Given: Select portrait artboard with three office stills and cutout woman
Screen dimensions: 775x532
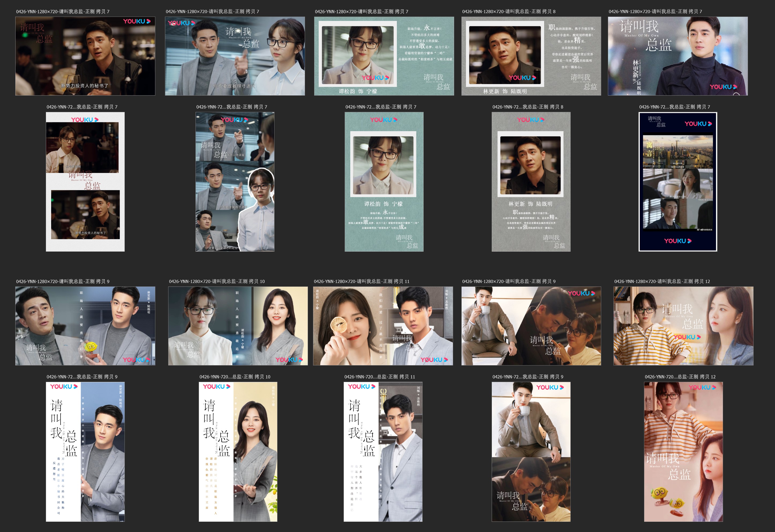Looking at the screenshot, I should pyautogui.click(x=235, y=182).
